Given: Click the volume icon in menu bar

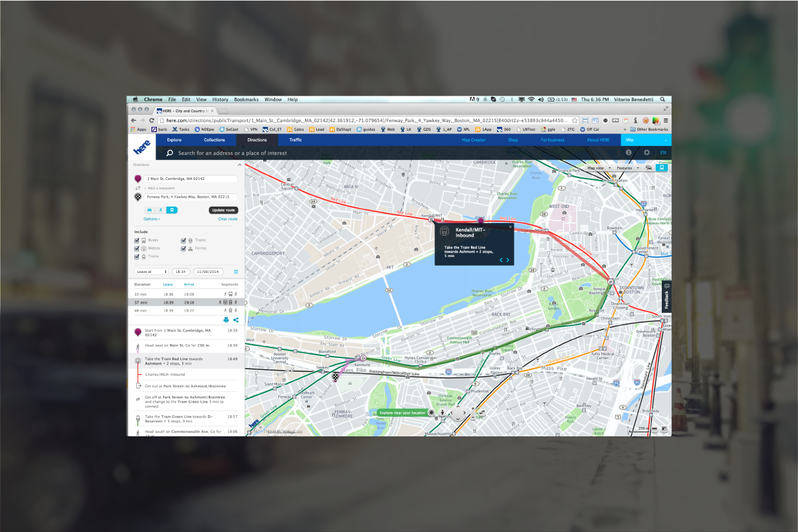Looking at the screenshot, I should point(542,99).
